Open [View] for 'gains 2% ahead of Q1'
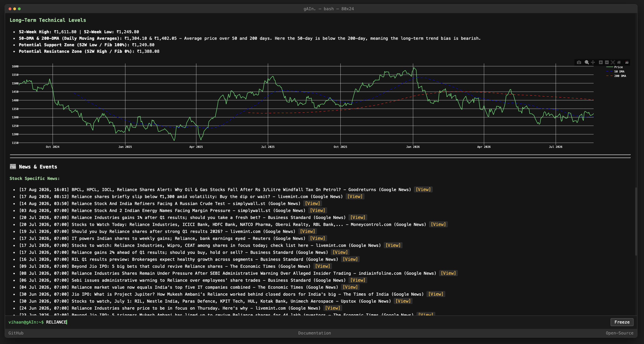The width and height of the screenshot is (644, 344). 340,252
